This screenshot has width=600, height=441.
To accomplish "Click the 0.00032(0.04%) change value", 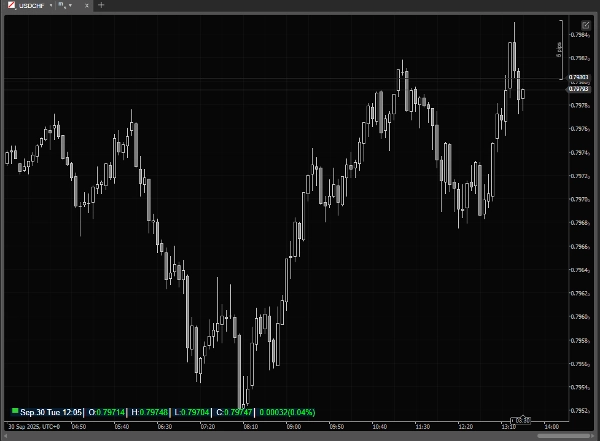I will [287, 411].
